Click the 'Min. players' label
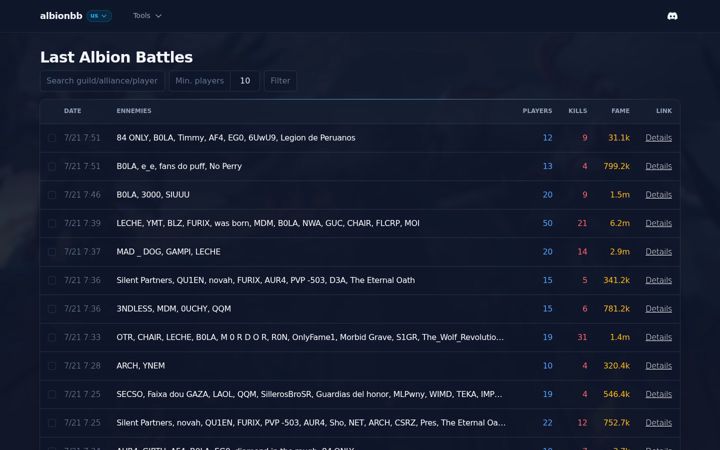 (x=200, y=81)
